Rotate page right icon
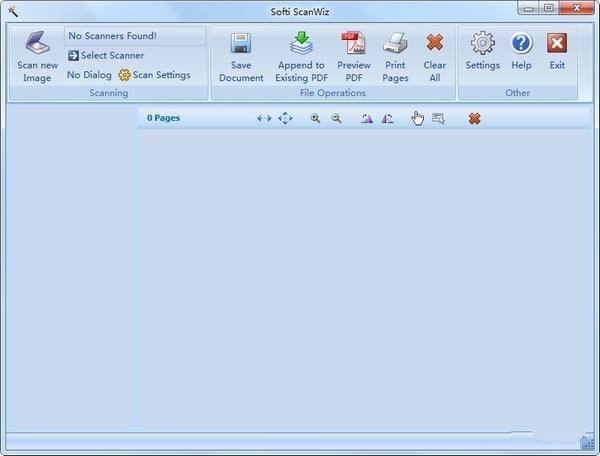600x456 pixels. pyautogui.click(x=388, y=119)
